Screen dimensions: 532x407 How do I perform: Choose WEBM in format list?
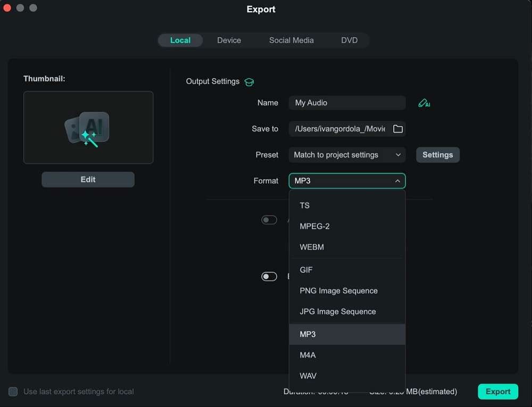[x=347, y=247]
